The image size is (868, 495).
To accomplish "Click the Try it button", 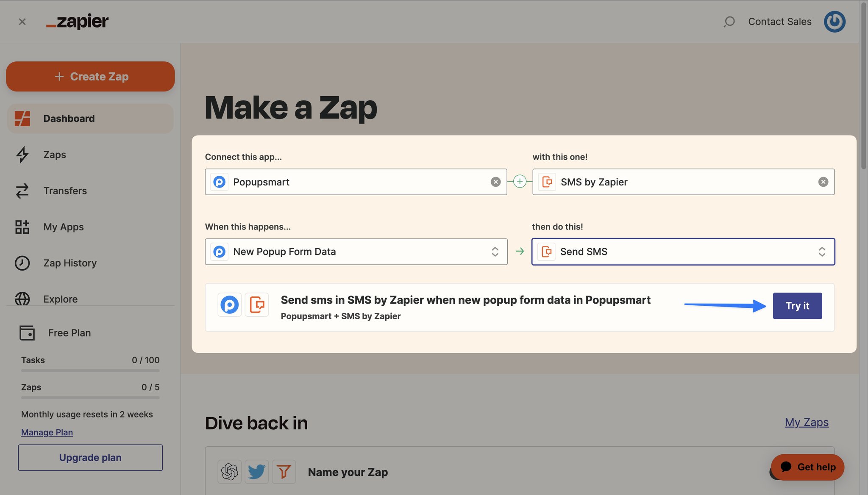I will coord(797,306).
